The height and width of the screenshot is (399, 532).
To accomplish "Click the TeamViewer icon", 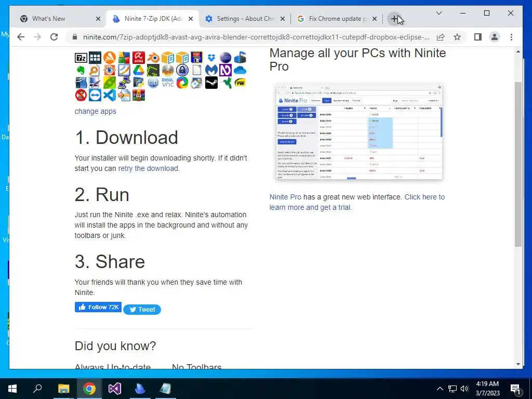I will coord(95,95).
